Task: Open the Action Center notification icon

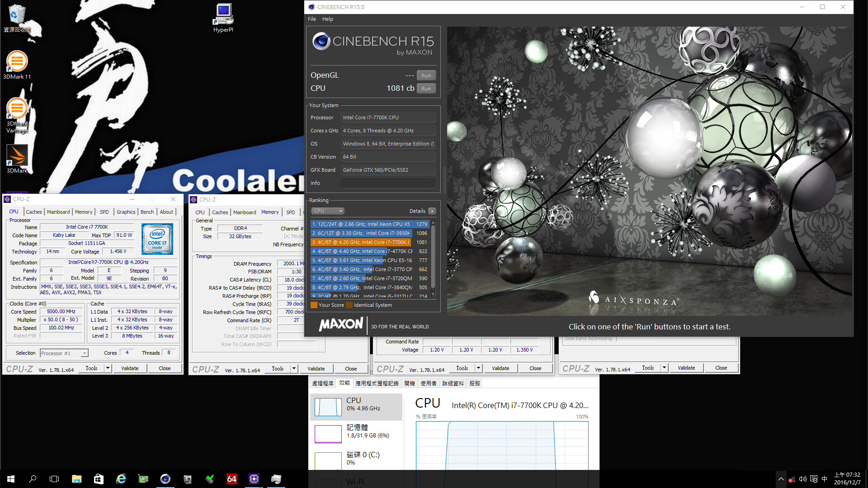Action: click(x=814, y=479)
